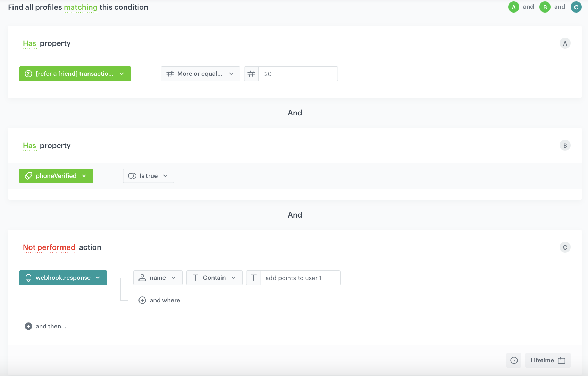Image resolution: width=588 pixels, height=376 pixels.
Task: Click the T icon in the Contain operator box
Action: click(x=195, y=278)
